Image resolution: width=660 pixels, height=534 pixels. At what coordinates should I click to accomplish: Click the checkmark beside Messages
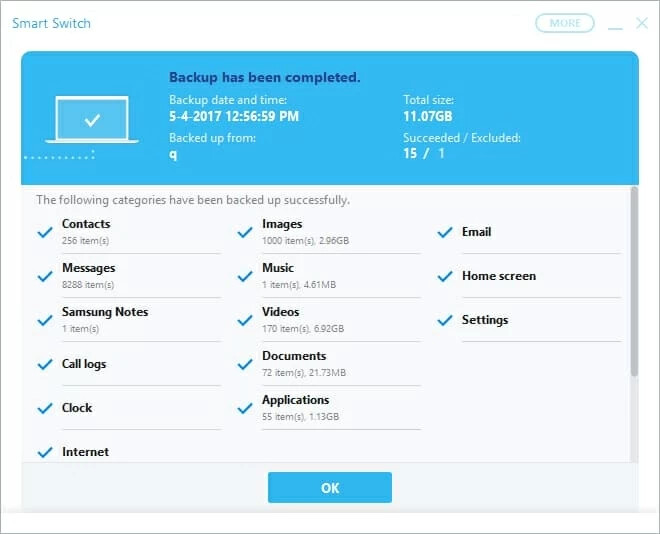pos(44,276)
